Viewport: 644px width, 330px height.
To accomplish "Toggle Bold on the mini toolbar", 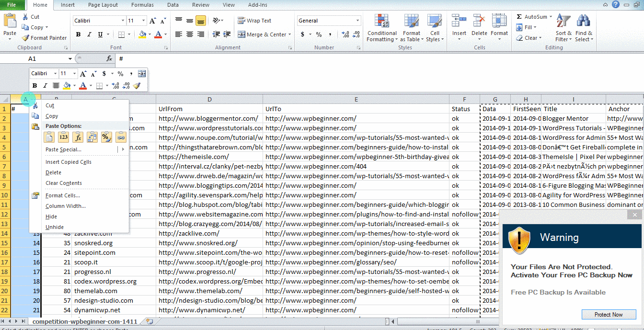I will coord(34,86).
